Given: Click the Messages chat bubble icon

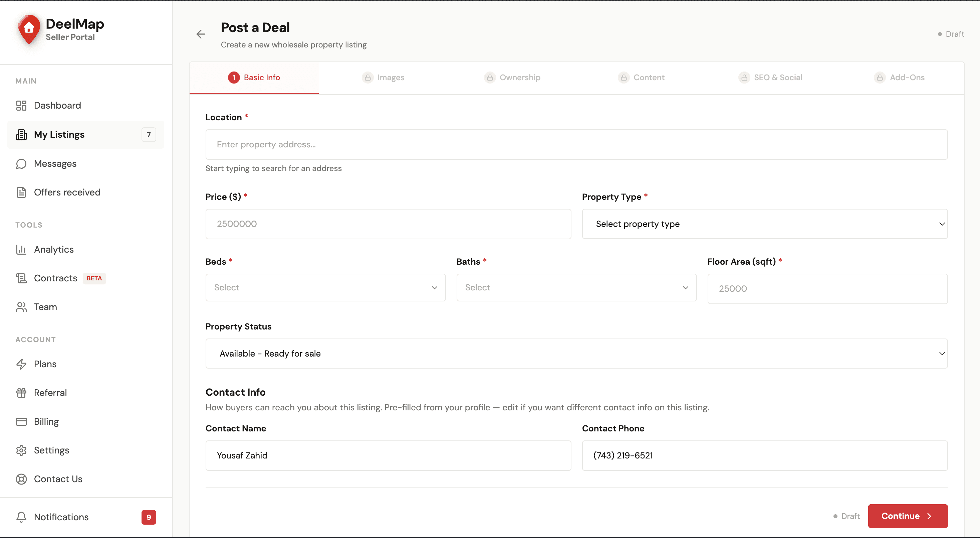Looking at the screenshot, I should 21,164.
